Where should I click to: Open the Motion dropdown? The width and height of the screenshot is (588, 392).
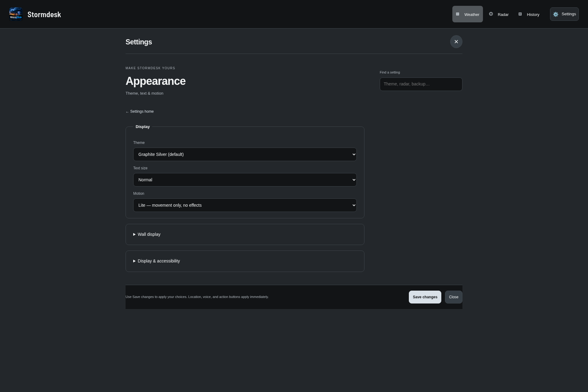(245, 205)
